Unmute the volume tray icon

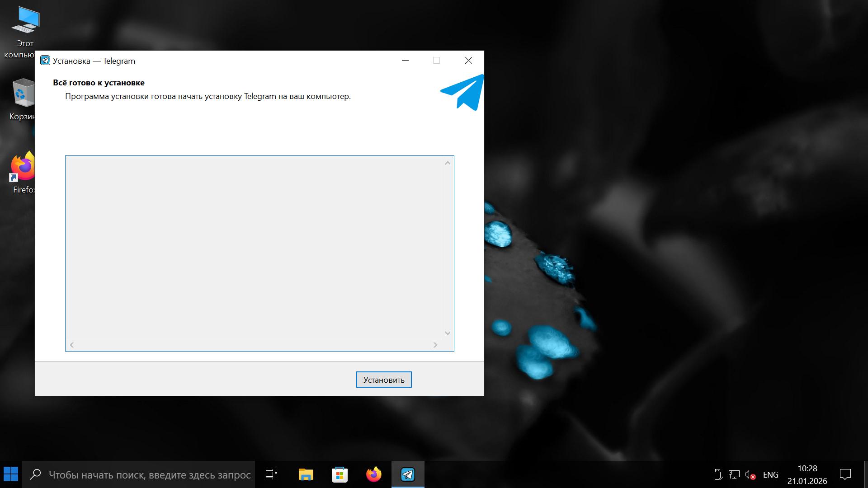[x=750, y=475]
